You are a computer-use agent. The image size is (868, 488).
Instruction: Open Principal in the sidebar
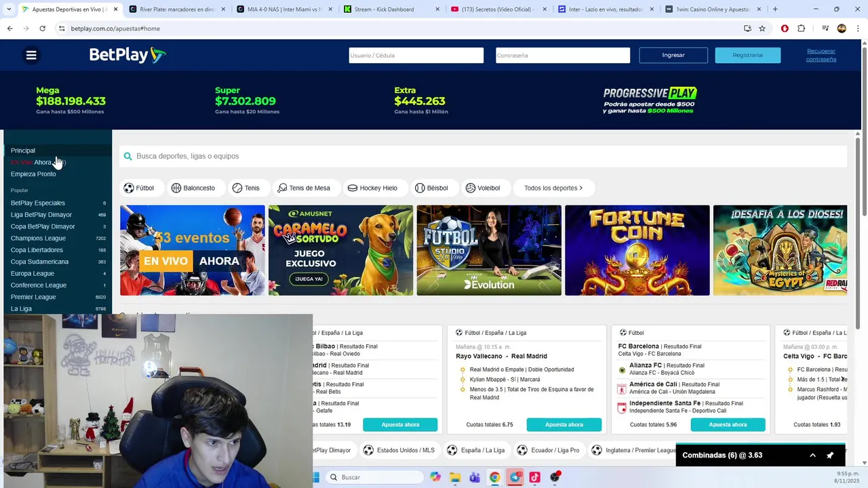pos(23,150)
